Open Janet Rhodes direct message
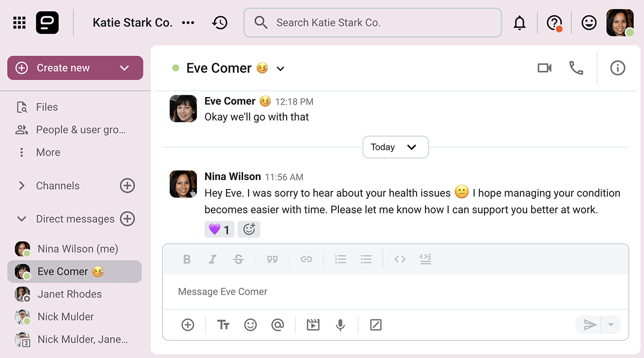Viewport: 644px width, 358px height. coord(69,294)
